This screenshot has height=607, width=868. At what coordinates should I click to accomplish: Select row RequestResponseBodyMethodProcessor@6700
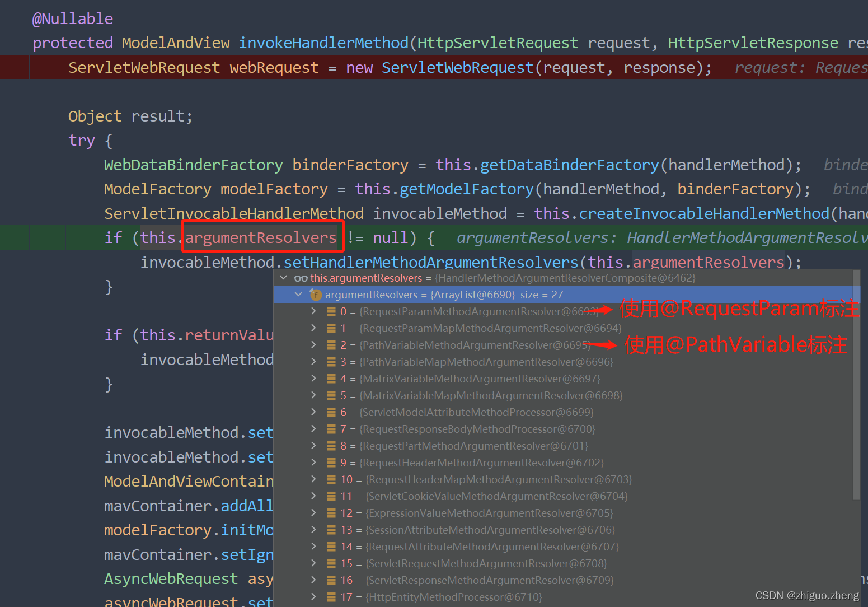coord(564,429)
